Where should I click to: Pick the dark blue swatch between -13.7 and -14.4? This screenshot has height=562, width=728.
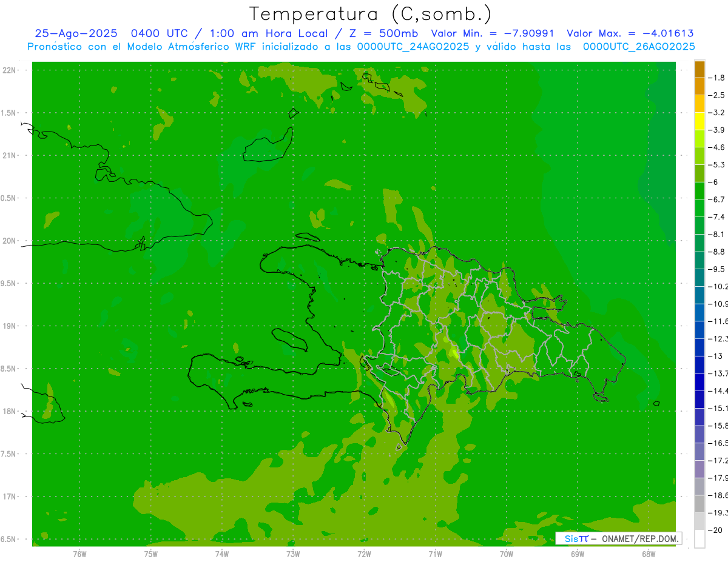(x=699, y=382)
